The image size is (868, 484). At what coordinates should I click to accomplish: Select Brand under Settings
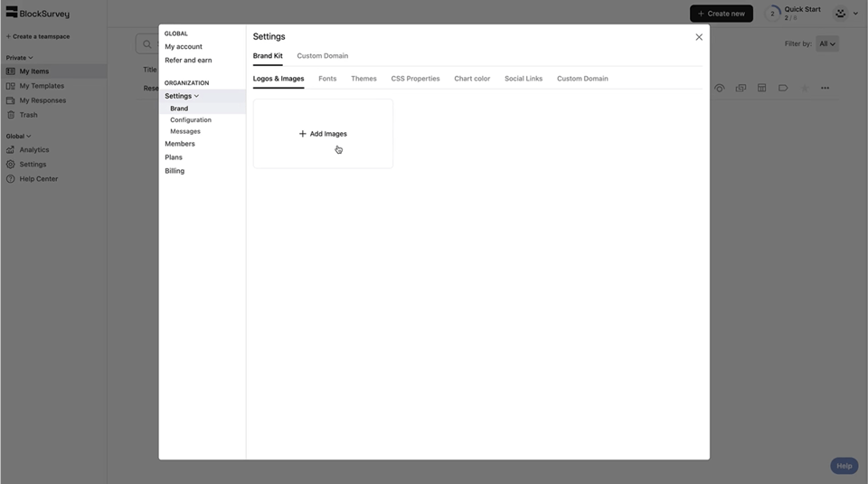[x=179, y=109]
